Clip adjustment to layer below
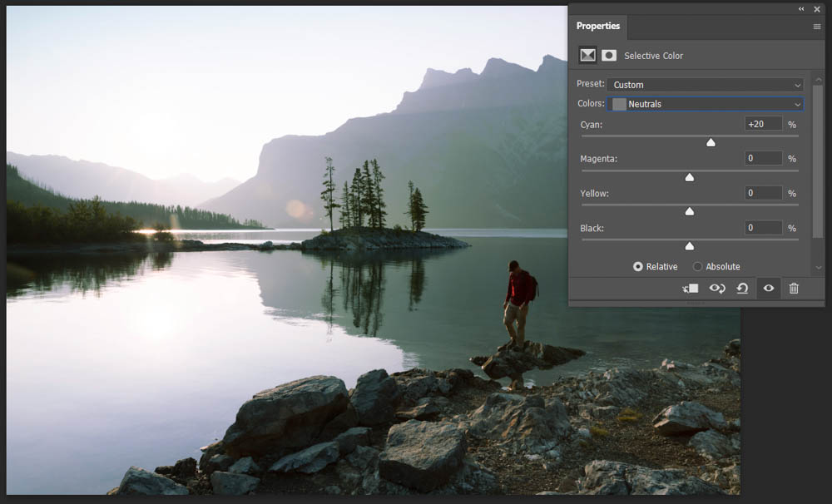 [x=691, y=288]
